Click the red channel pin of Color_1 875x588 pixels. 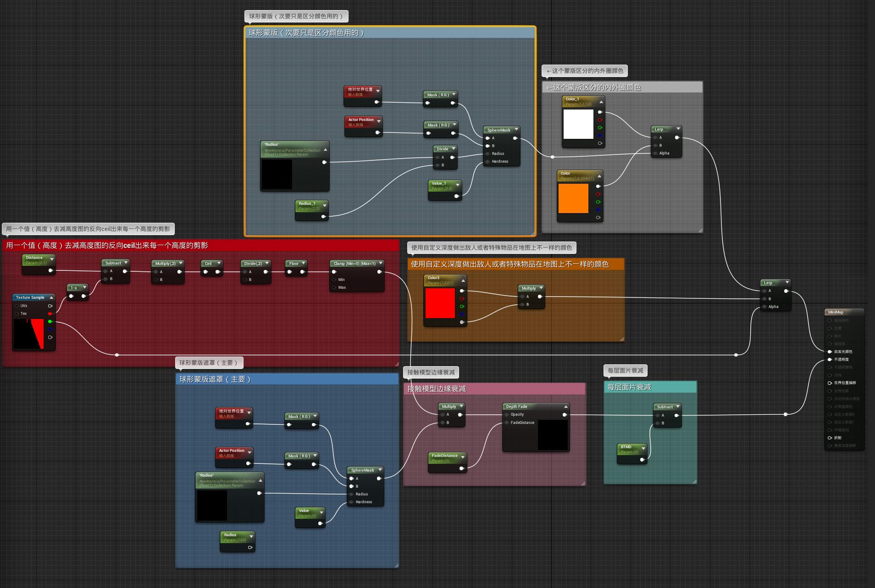tap(600, 120)
